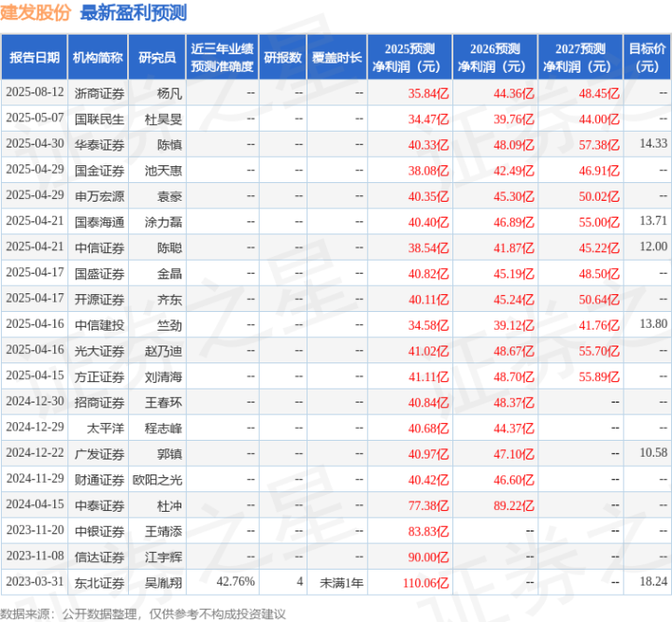Click the 近三年业绩预测准确度 column header
Screen dimensions: 672x622
tap(222, 58)
